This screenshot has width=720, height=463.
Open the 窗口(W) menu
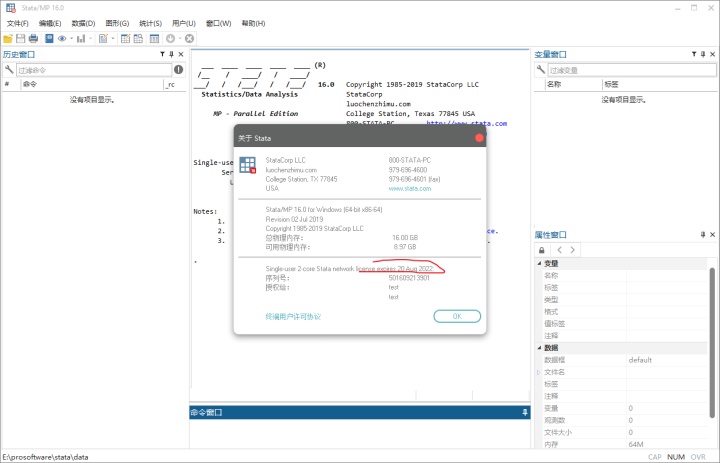(218, 23)
